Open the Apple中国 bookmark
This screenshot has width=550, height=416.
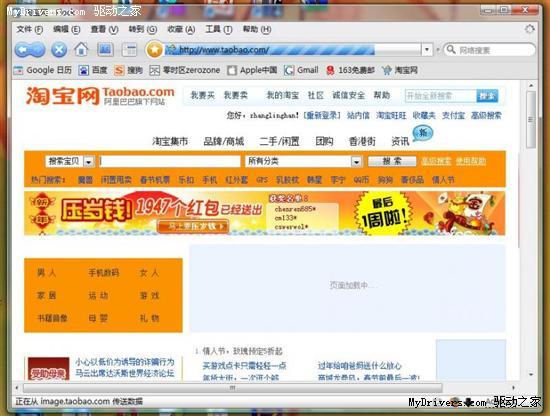click(252, 70)
